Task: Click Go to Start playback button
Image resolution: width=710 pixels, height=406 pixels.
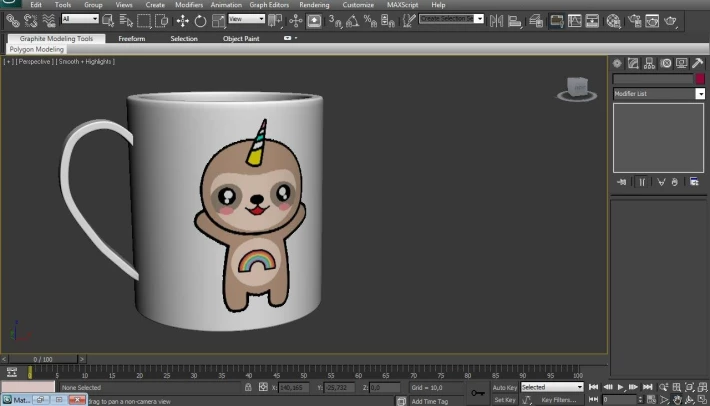Action: pyautogui.click(x=593, y=387)
